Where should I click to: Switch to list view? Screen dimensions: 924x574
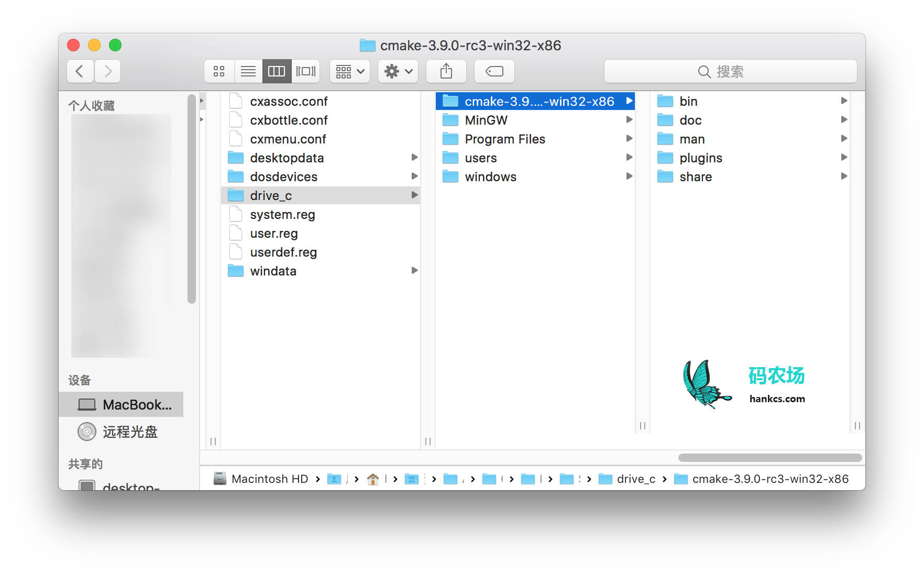click(248, 71)
